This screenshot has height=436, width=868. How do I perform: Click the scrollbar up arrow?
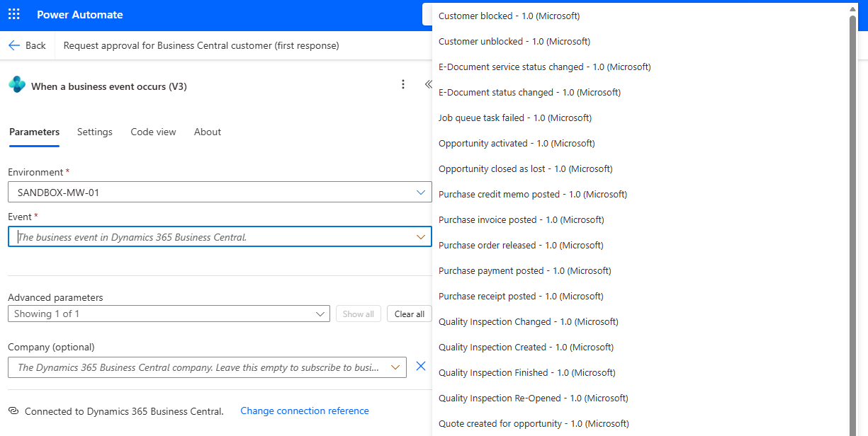pos(853,8)
